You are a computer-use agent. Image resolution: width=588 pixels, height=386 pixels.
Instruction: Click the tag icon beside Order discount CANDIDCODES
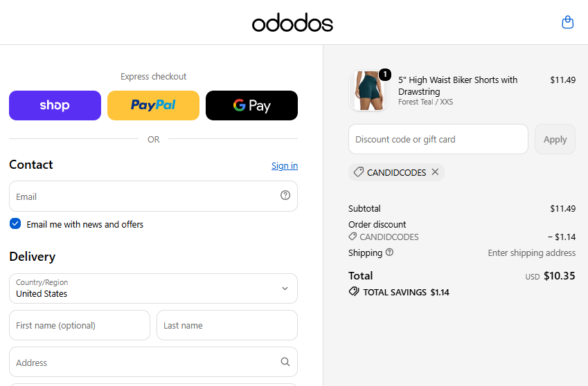353,237
